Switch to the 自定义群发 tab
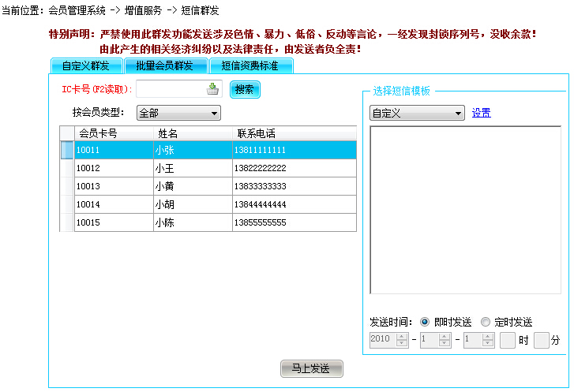Image resolution: width=574 pixels, height=392 pixels. coord(85,66)
